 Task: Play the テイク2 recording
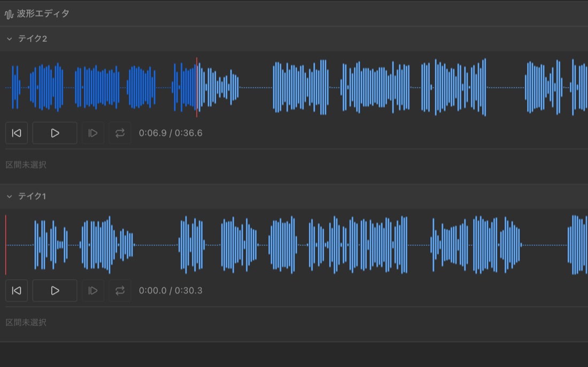[x=55, y=133]
